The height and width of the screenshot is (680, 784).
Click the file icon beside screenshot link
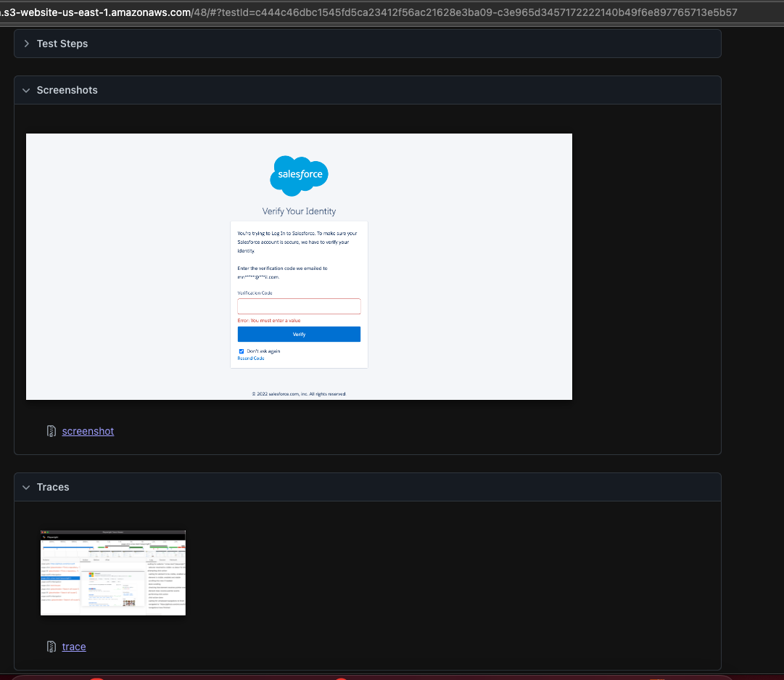pyautogui.click(x=51, y=431)
